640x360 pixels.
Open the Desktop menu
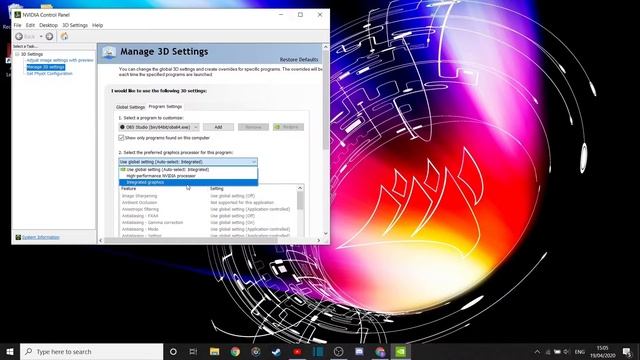(x=48, y=25)
